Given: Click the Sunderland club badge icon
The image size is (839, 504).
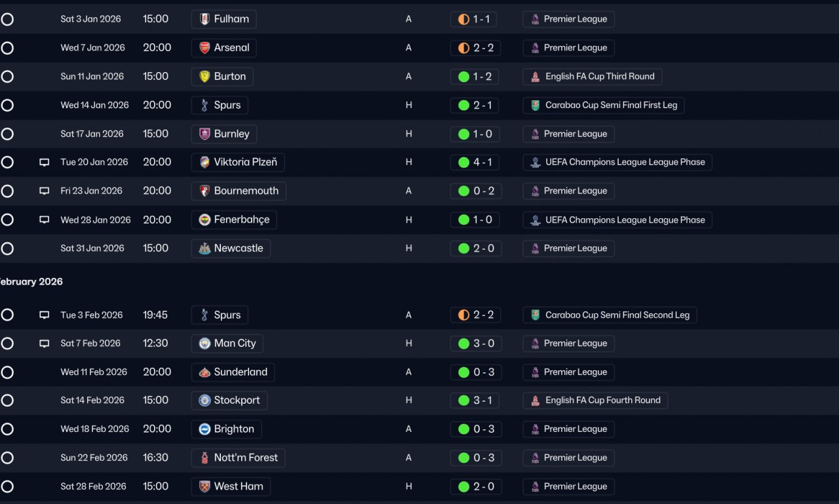Looking at the screenshot, I should [x=205, y=372].
